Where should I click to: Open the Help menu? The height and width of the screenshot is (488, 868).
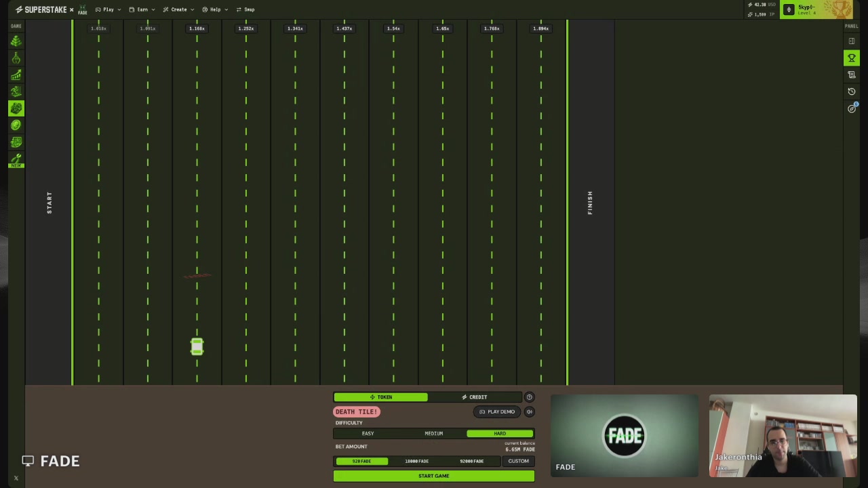pyautogui.click(x=214, y=9)
